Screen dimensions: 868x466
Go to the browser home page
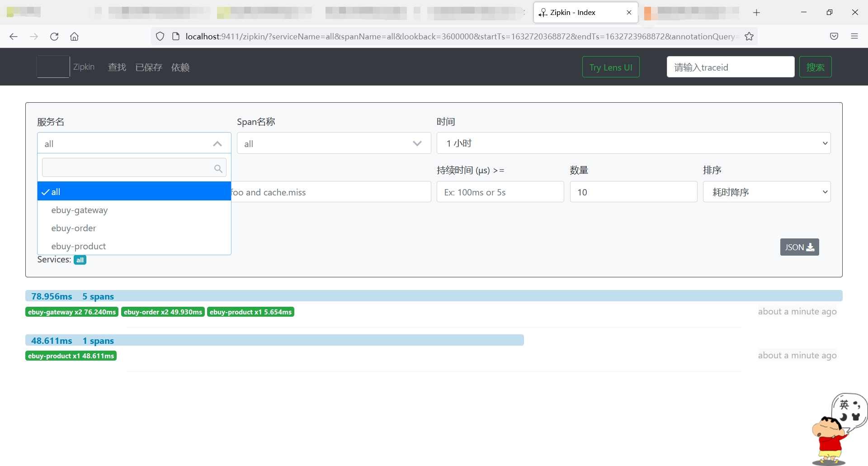tap(74, 36)
